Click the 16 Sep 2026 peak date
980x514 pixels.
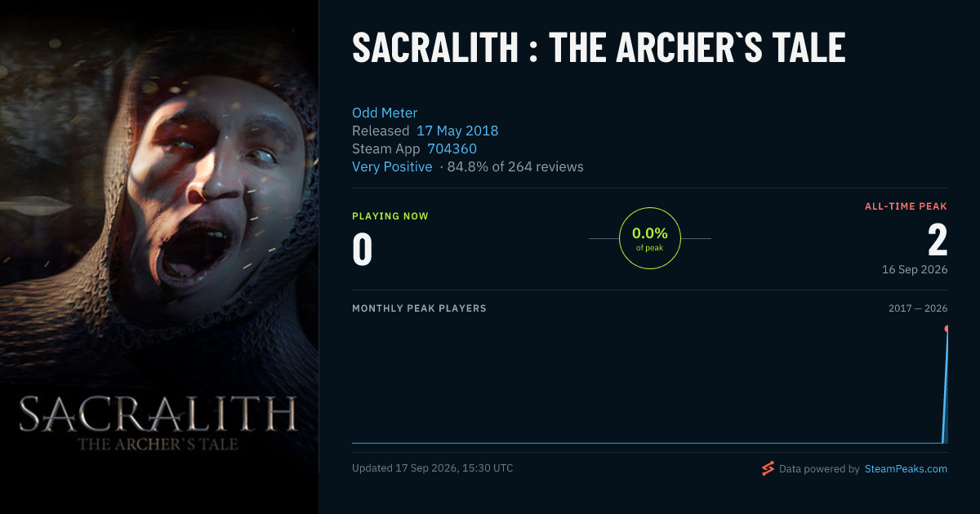[915, 269]
